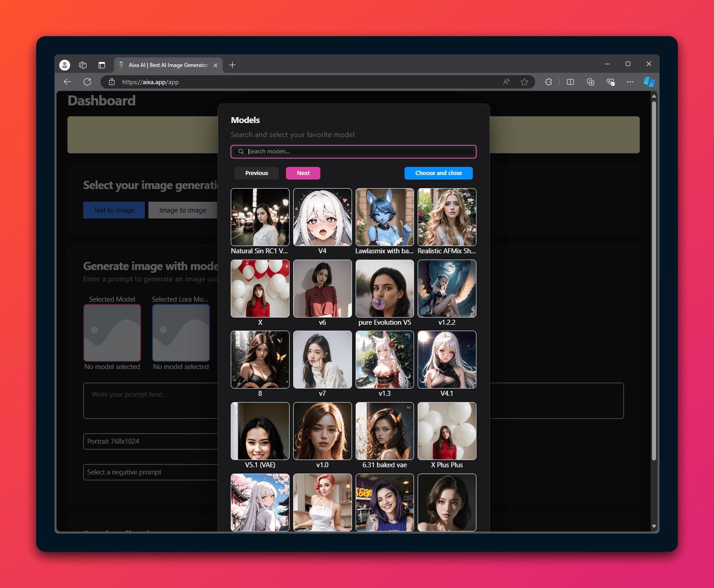Select the X Plus Plus model

point(447,431)
